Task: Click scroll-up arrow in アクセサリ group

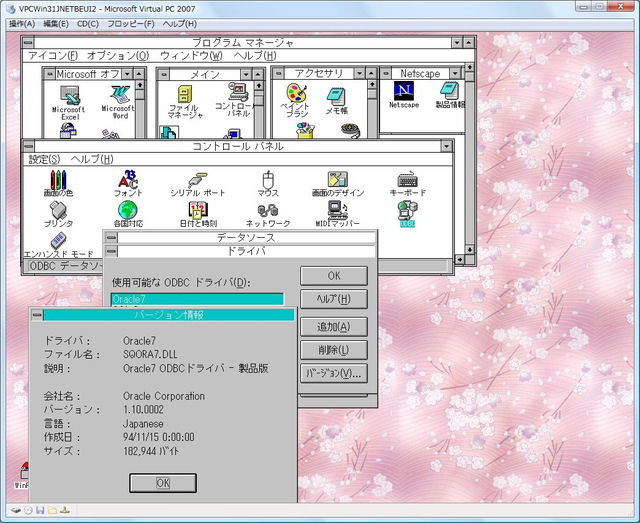Action: point(372,84)
